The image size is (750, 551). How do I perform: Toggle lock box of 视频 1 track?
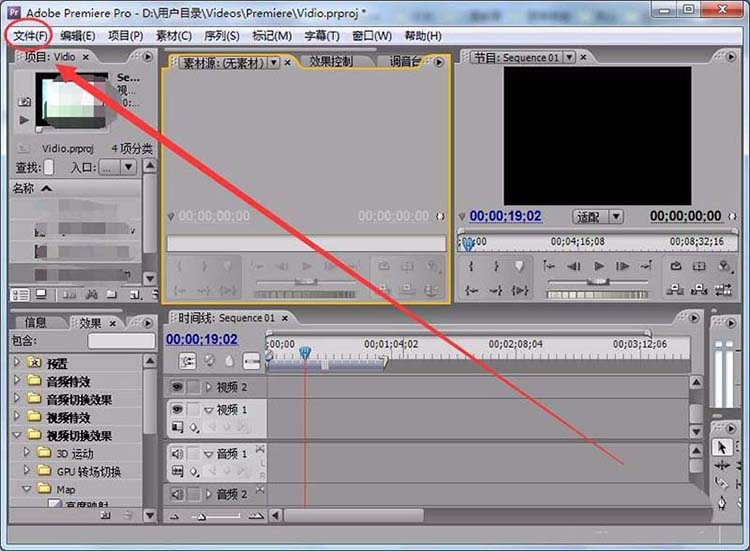(x=193, y=409)
